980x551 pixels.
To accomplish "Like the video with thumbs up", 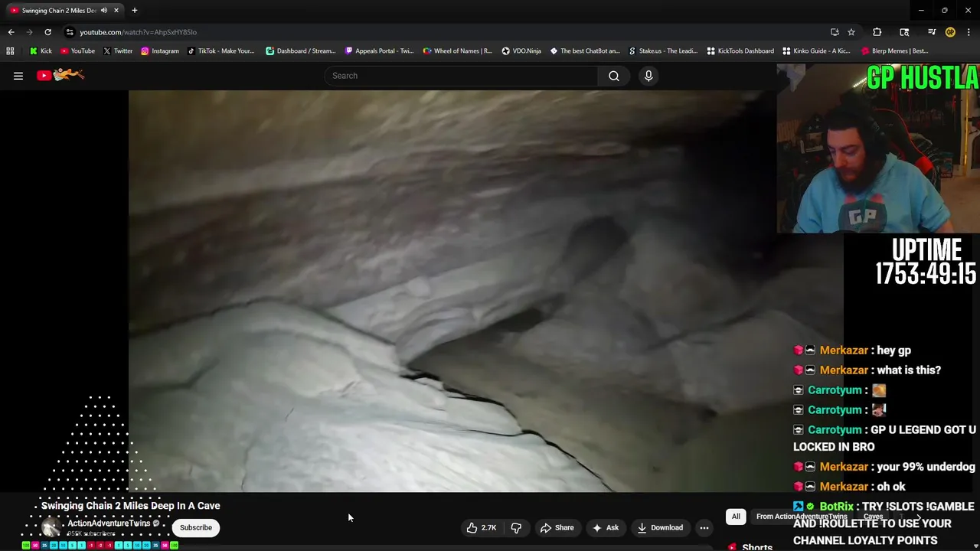I will (x=482, y=527).
